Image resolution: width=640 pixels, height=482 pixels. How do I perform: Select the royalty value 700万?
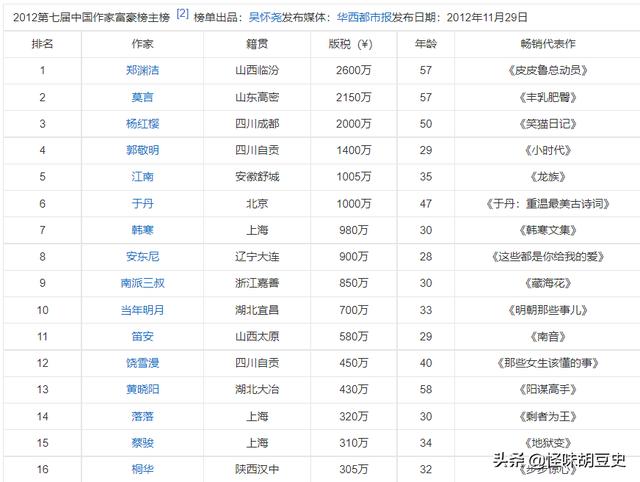353,310
